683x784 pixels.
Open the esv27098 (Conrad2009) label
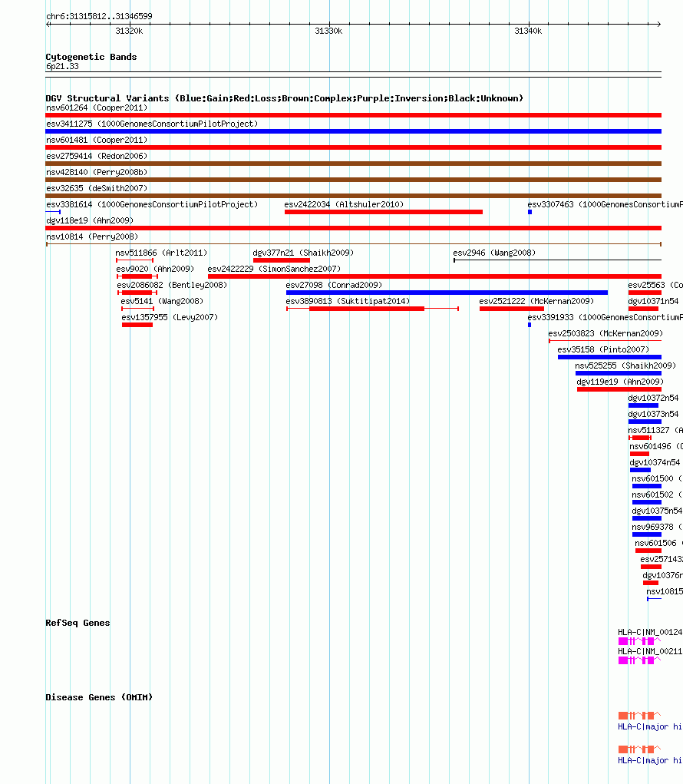click(334, 285)
